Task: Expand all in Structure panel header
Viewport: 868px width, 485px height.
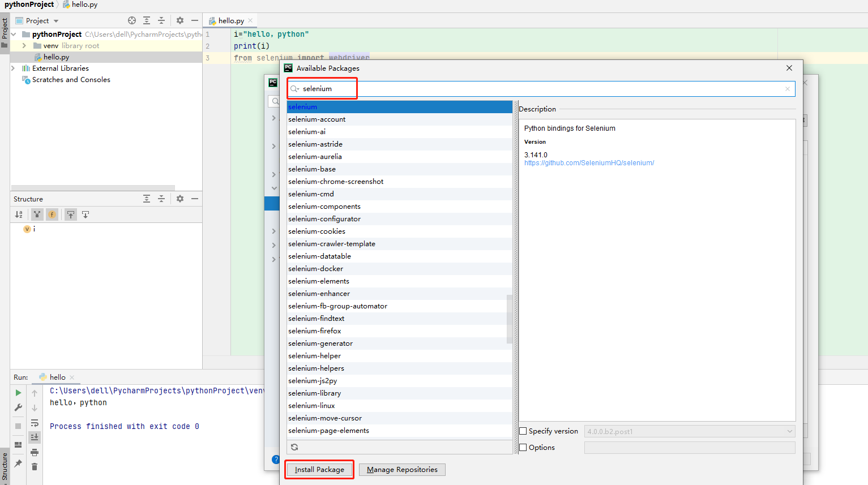Action: coord(147,199)
